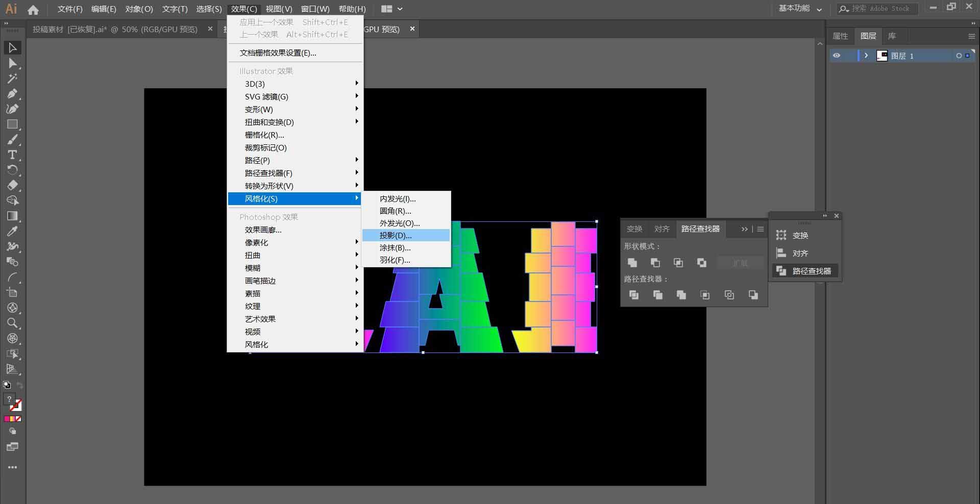Image resolution: width=980 pixels, height=504 pixels.
Task: Click the fill and stroke color box
Action: [x=13, y=403]
